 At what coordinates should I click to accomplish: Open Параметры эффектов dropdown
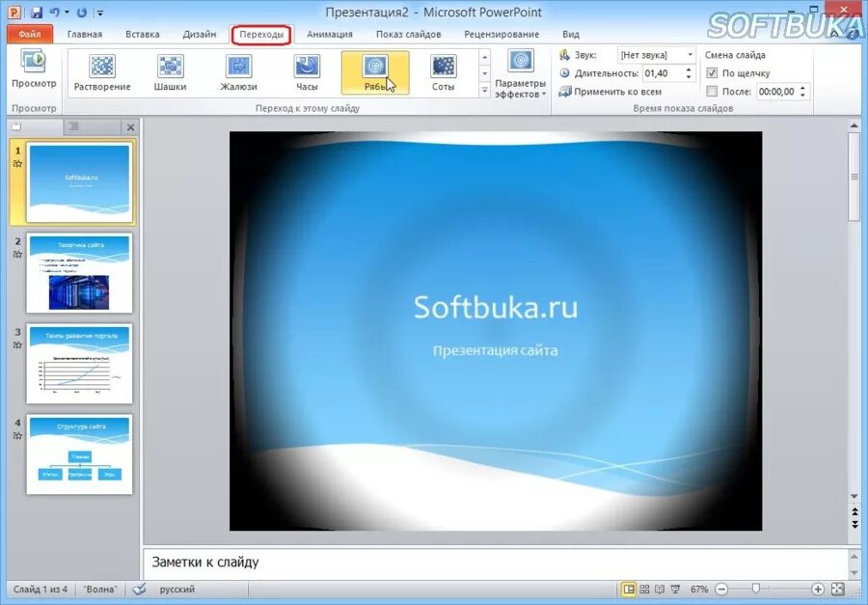521,73
